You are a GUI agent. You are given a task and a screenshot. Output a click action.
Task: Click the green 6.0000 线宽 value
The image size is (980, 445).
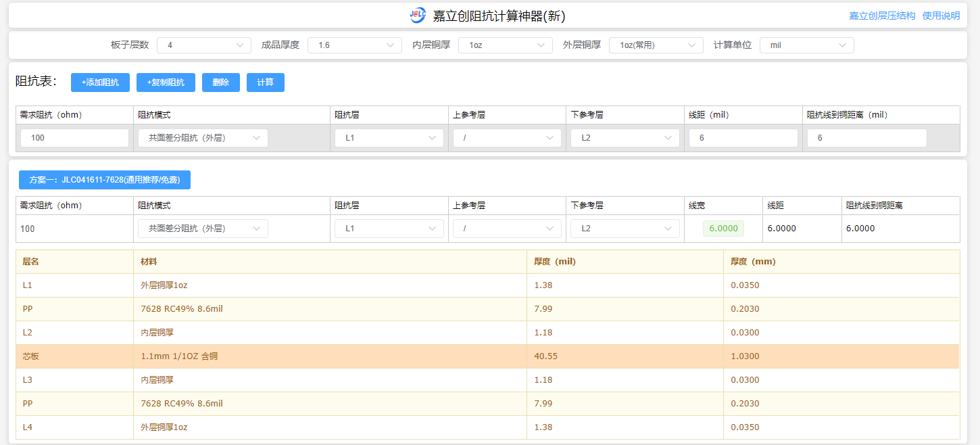point(723,229)
